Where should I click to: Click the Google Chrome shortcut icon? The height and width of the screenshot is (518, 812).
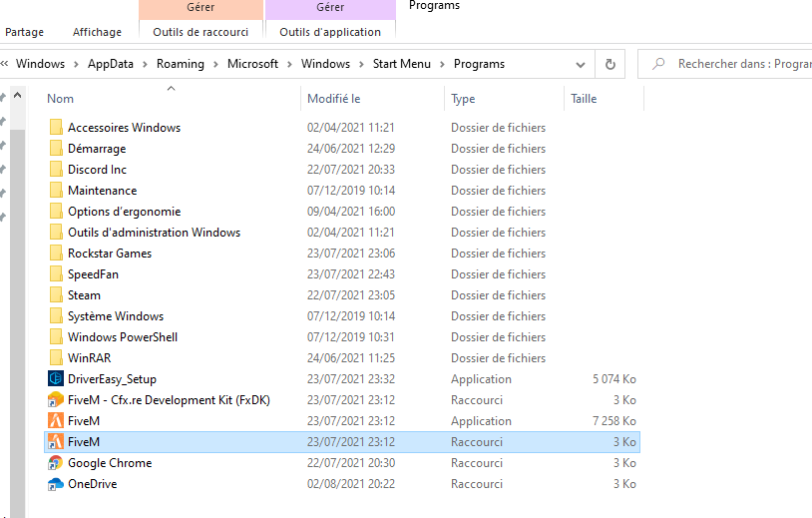click(x=56, y=463)
